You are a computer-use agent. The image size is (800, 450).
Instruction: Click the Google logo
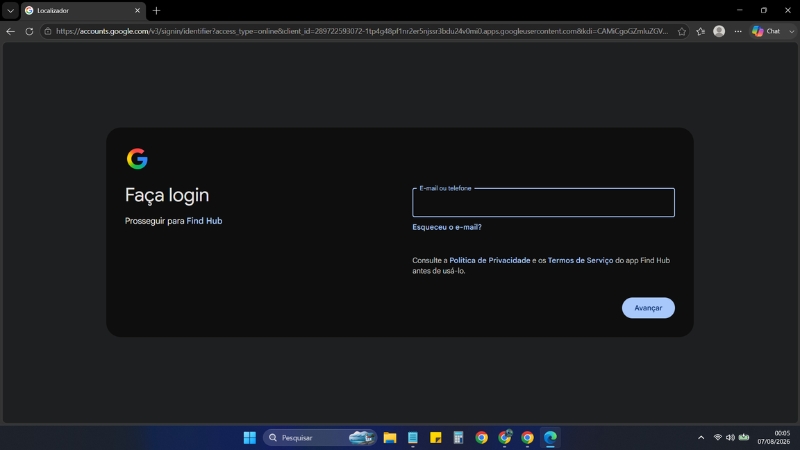click(x=137, y=159)
